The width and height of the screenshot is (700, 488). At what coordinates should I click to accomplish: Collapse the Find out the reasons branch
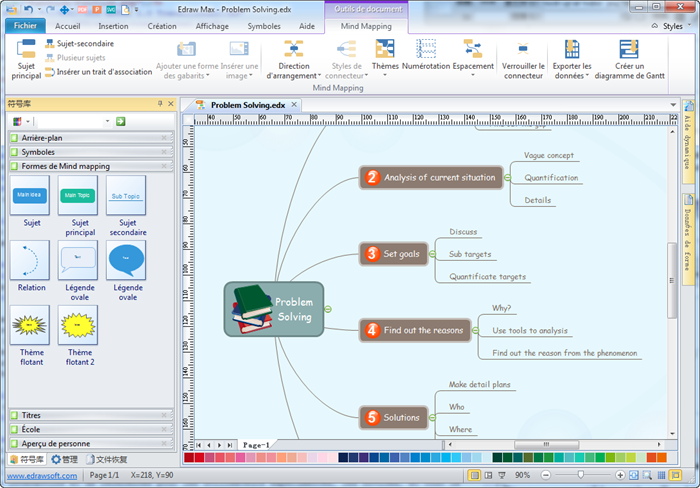[x=475, y=329]
